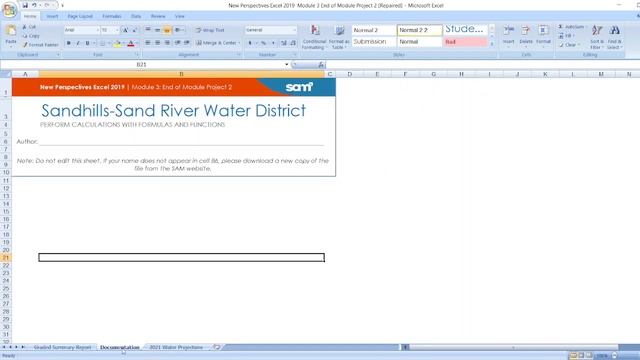Toggle highlighted bottom align button

(167, 30)
